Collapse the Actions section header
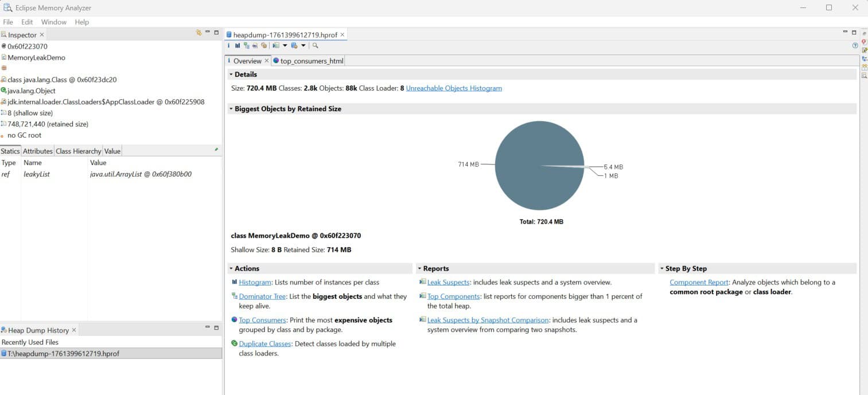 pyautogui.click(x=231, y=268)
